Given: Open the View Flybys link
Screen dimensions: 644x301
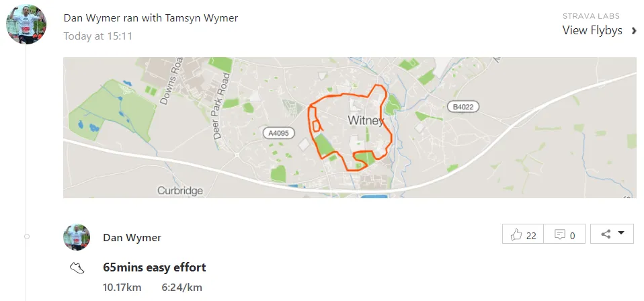Looking at the screenshot, I should pos(592,30).
